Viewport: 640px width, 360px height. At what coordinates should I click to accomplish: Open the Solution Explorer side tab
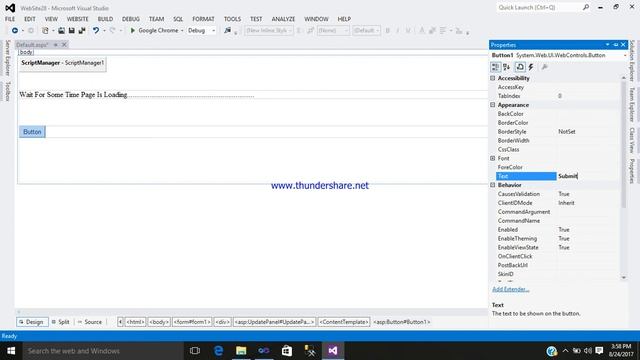coord(632,61)
